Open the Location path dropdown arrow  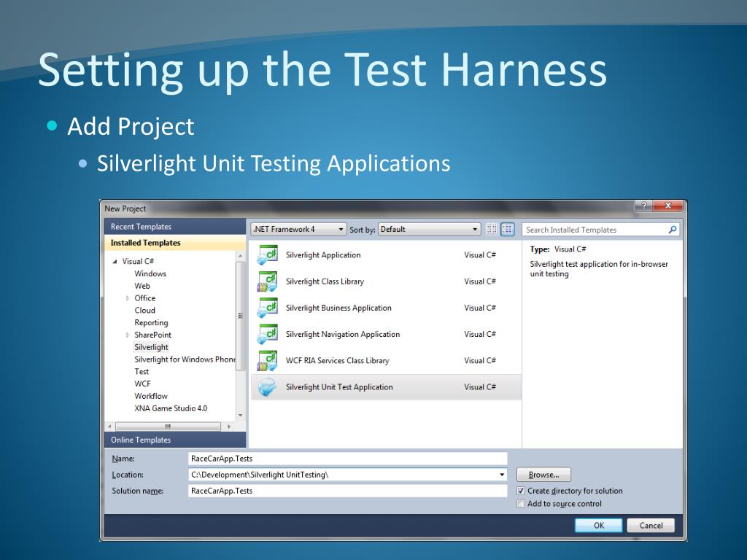pyautogui.click(x=502, y=475)
